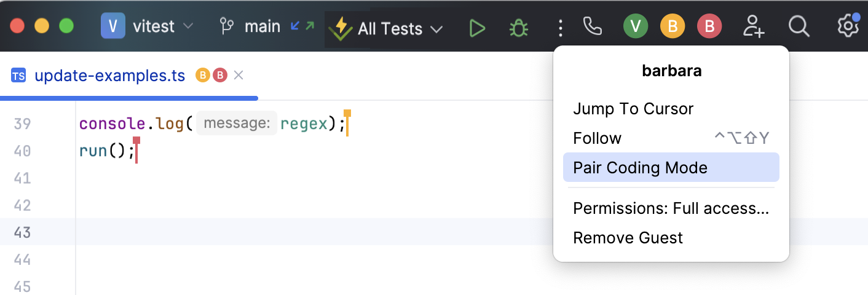This screenshot has width=868, height=295.
Task: Open the vertical three-dots more actions
Action: (x=560, y=28)
